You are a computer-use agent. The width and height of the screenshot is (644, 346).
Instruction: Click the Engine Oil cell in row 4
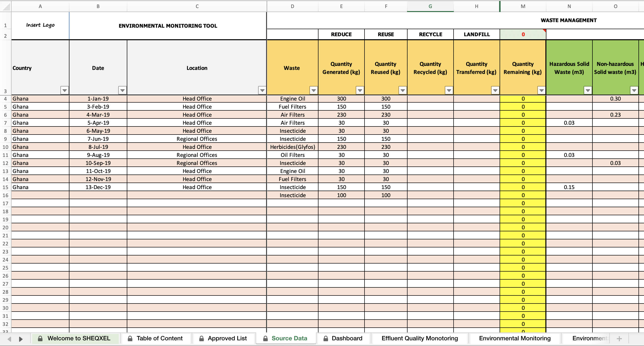[293, 99]
